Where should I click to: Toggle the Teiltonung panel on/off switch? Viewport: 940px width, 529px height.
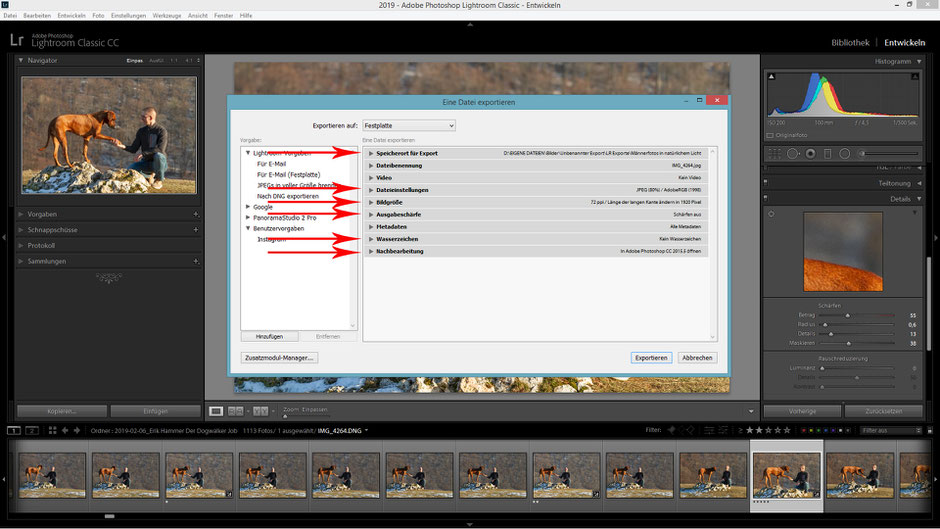[x=766, y=182]
